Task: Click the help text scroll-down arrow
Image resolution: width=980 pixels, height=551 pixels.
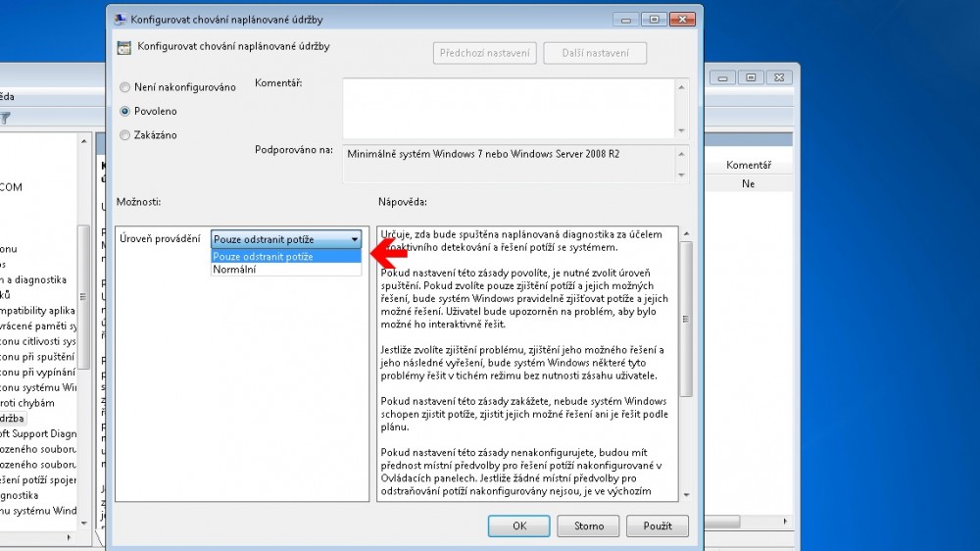Action: click(x=685, y=494)
